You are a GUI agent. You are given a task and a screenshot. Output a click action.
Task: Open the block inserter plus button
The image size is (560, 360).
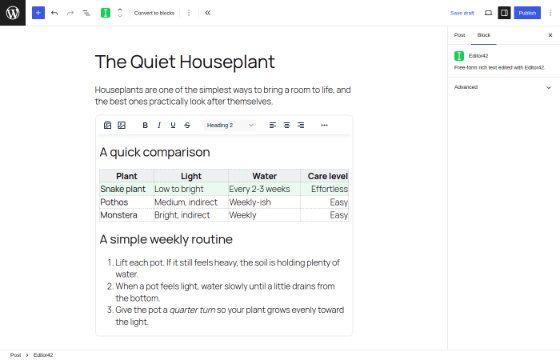(38, 13)
